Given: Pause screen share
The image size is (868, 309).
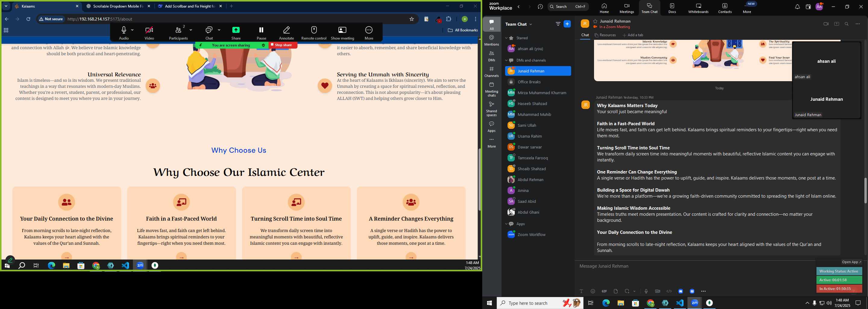Looking at the screenshot, I should 261,33.
